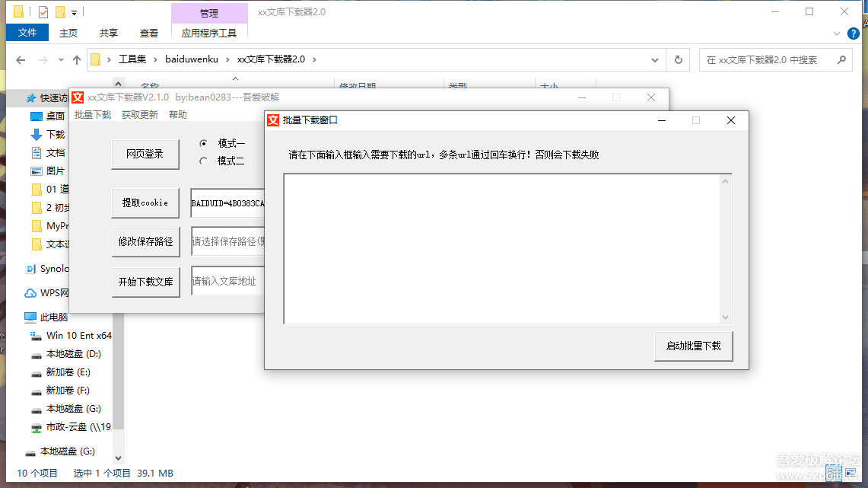Select 此电脑 in the navigation pane

[x=54, y=317]
